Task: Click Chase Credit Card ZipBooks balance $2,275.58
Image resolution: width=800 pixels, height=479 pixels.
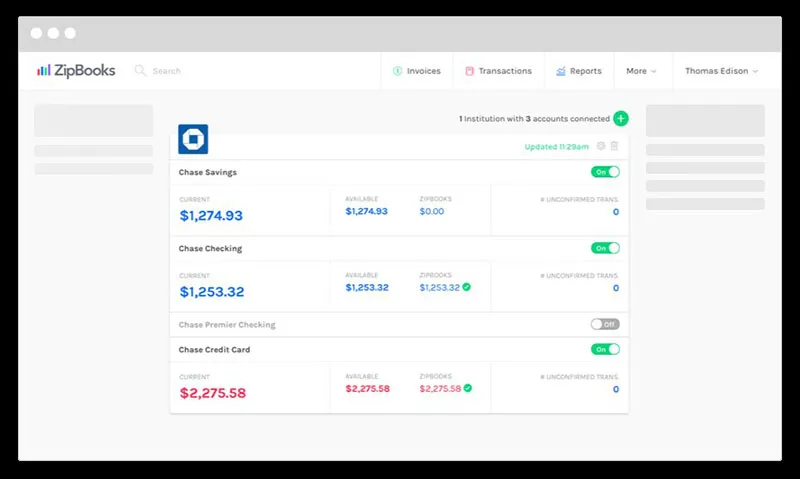Action: (x=440, y=388)
